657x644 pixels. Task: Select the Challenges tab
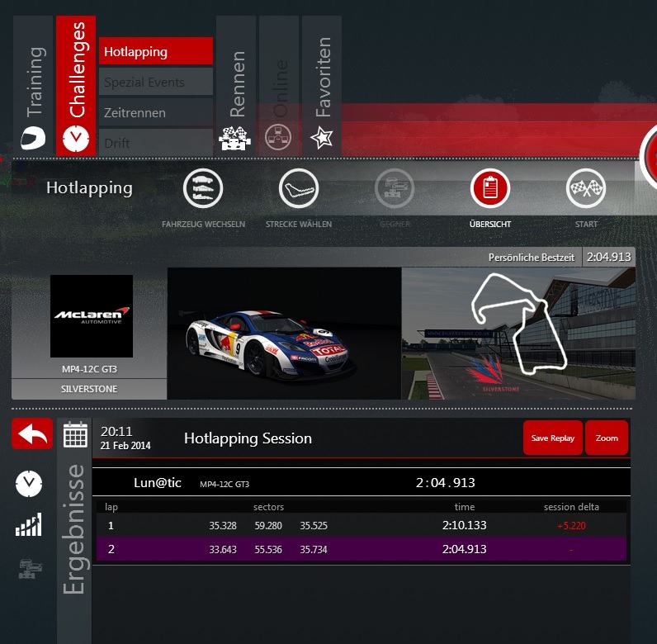(x=76, y=86)
